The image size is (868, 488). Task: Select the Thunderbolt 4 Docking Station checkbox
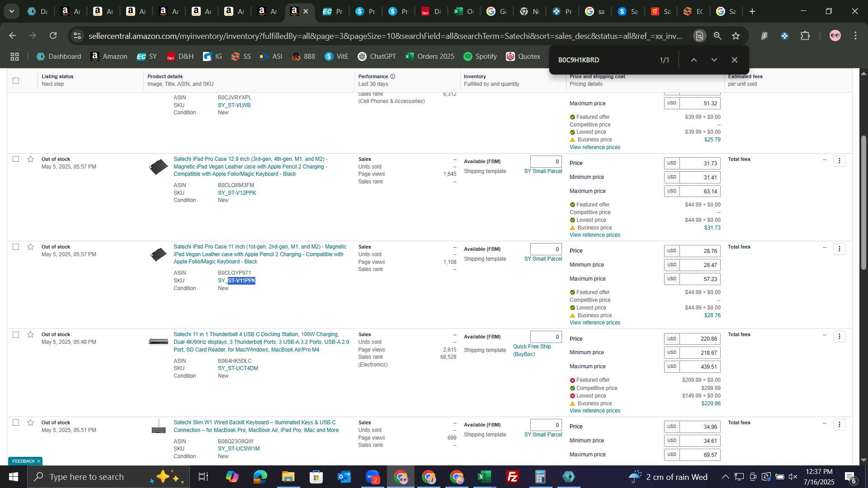(x=16, y=334)
